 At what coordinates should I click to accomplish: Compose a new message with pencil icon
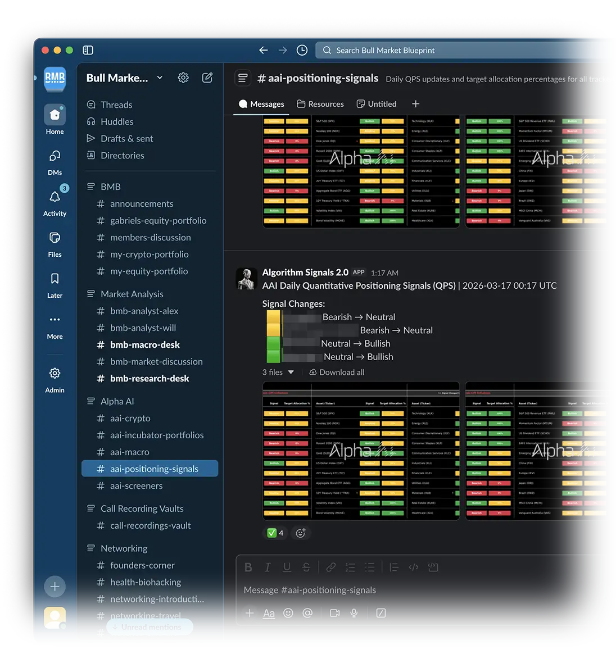click(x=207, y=78)
